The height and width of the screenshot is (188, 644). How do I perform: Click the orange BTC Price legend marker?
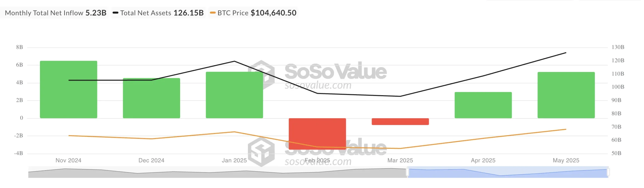coord(213,13)
